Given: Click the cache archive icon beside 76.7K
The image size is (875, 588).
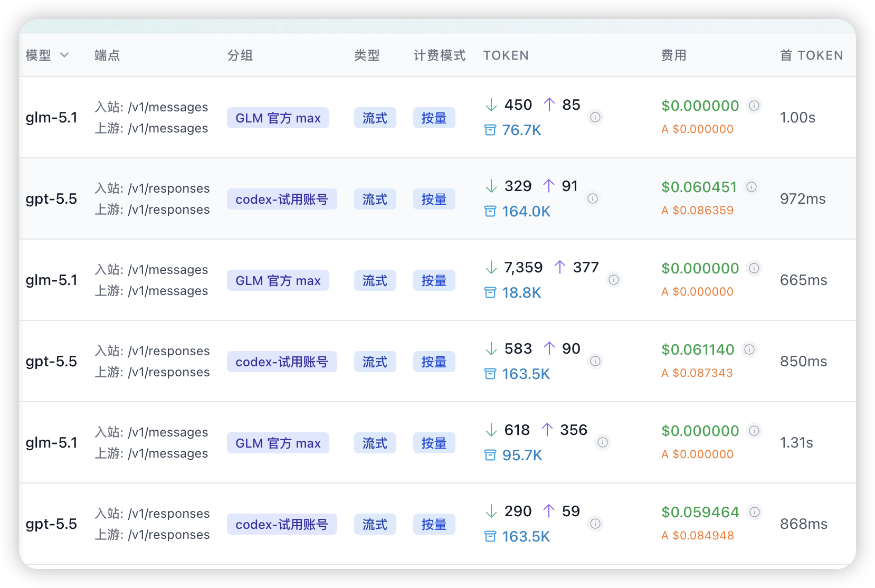Looking at the screenshot, I should pos(490,130).
